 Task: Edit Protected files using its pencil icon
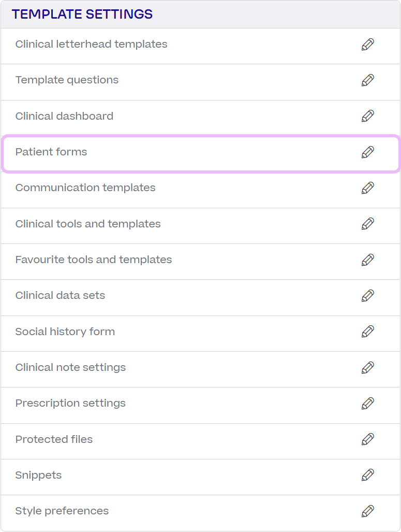click(367, 439)
